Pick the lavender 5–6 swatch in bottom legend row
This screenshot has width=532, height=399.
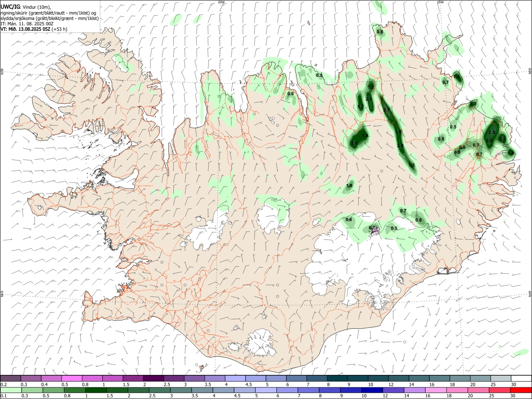coord(266,390)
